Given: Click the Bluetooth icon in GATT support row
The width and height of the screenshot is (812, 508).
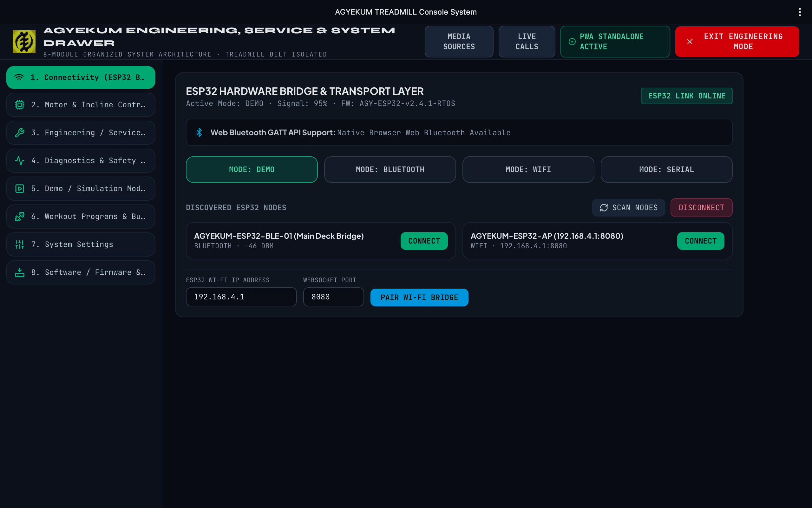Looking at the screenshot, I should pos(199,132).
